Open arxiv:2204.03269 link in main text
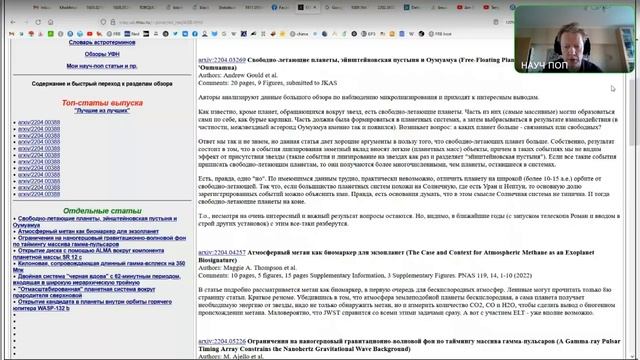Viewport: 640px width, 360px height. (222, 60)
